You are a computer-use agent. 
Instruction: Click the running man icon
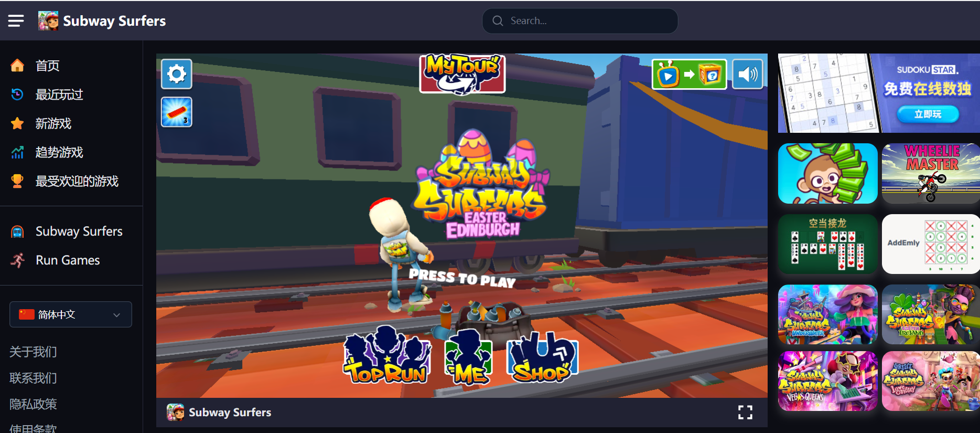tap(17, 260)
